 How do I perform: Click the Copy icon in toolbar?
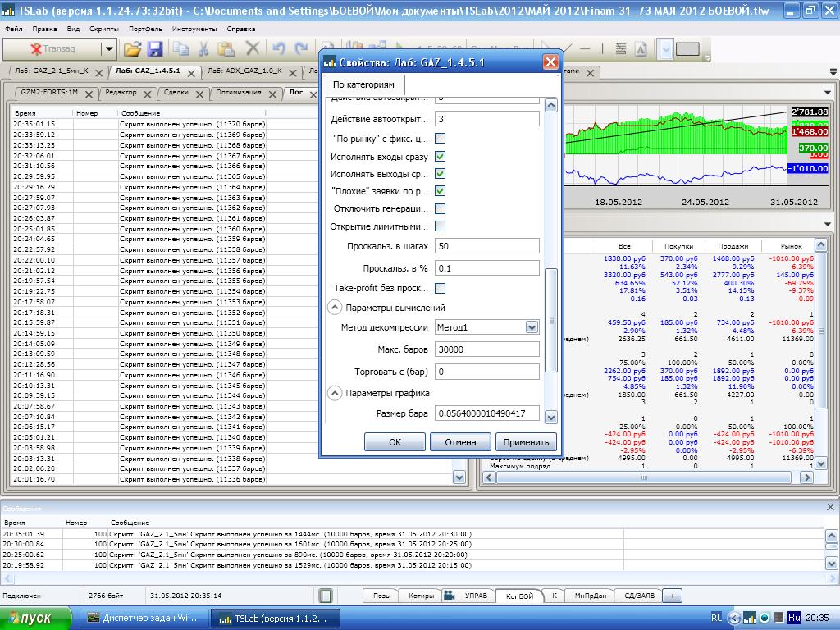tap(181, 49)
